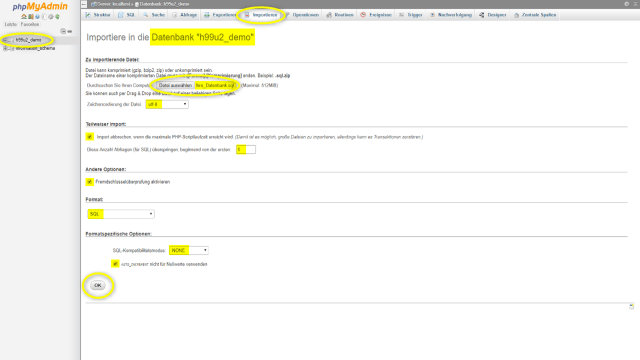Open SQL compatibility mode NONE dropdown
The width and height of the screenshot is (640, 360).
(189, 250)
